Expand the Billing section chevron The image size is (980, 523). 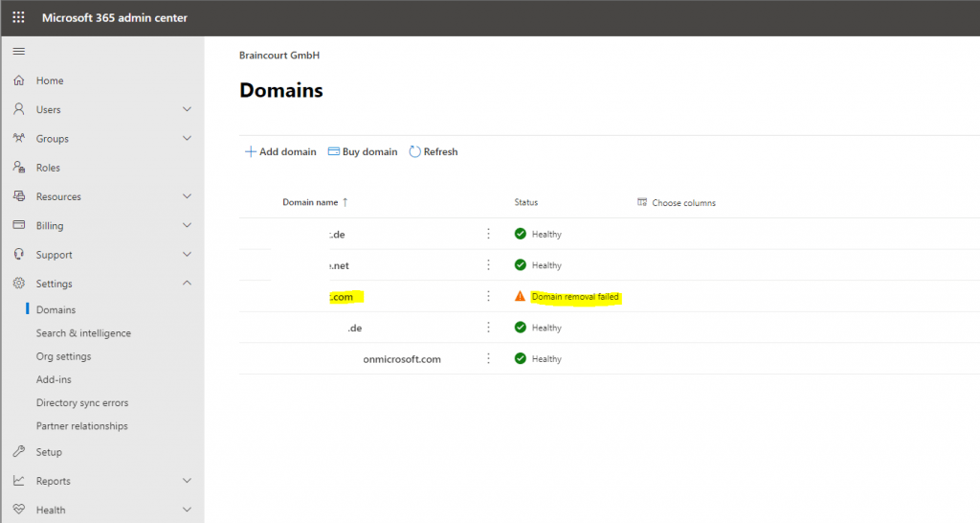click(x=187, y=225)
